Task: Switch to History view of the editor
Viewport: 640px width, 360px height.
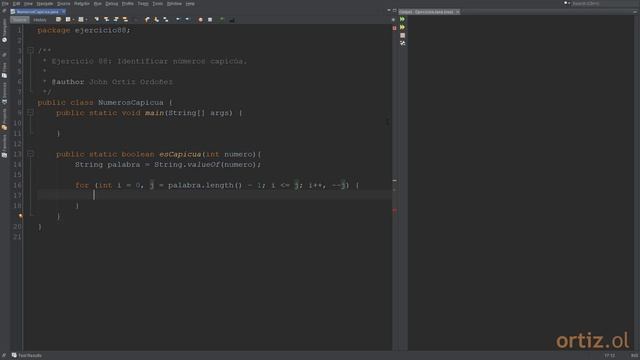Action: (40, 20)
